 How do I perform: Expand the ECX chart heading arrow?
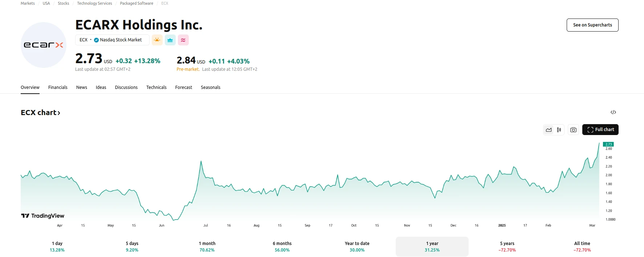click(59, 113)
